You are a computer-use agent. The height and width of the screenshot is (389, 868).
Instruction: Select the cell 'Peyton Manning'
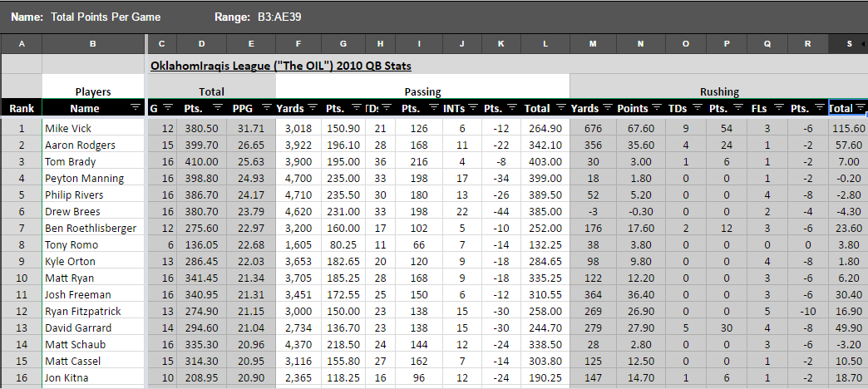[93, 178]
